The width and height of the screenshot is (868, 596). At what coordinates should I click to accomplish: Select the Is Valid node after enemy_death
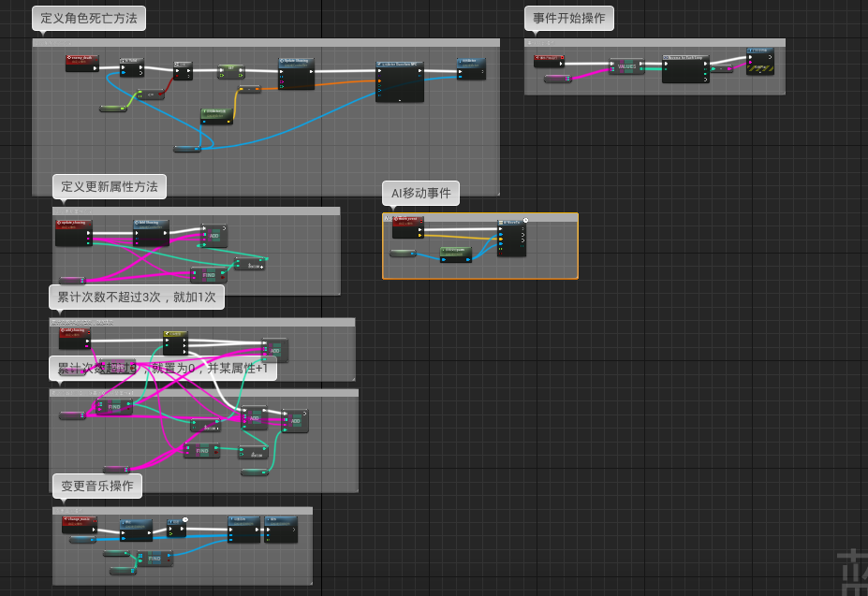click(132, 67)
